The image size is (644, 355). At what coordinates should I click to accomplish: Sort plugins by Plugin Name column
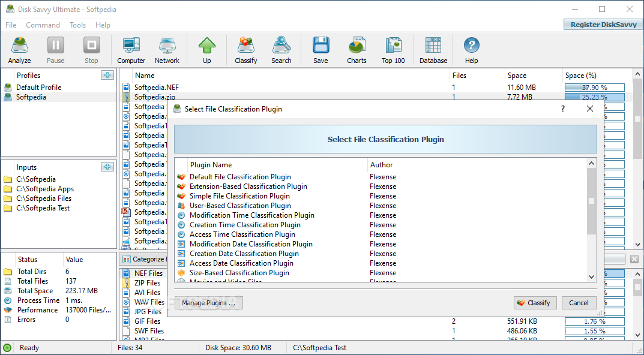click(278, 164)
